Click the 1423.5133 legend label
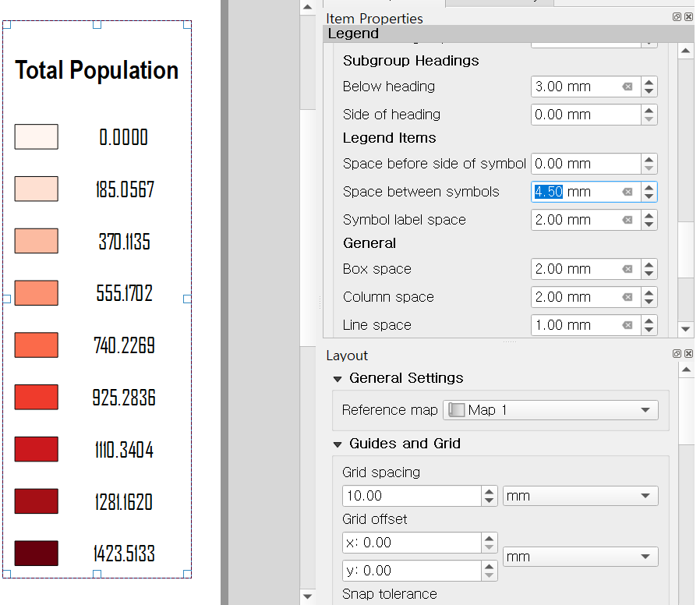Viewport: 700px width, 605px height. pyautogui.click(x=124, y=554)
